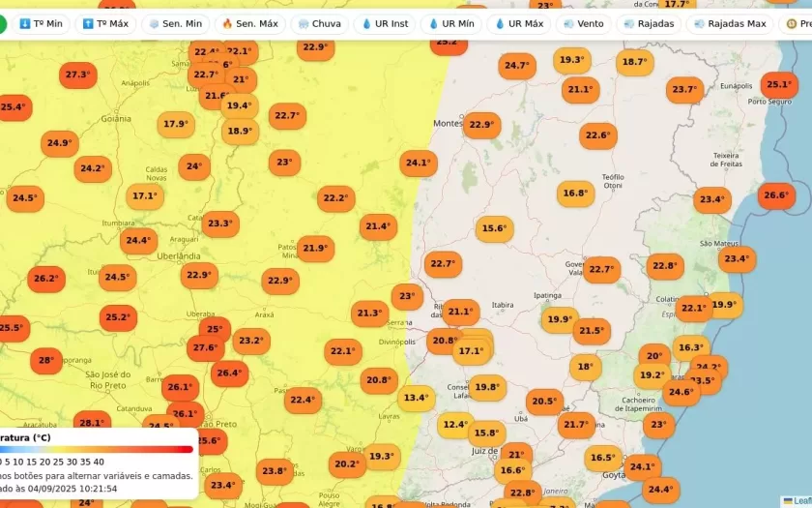This screenshot has height=508, width=812.
Task: Switch to the Tº Máx layer
Action: (x=105, y=23)
